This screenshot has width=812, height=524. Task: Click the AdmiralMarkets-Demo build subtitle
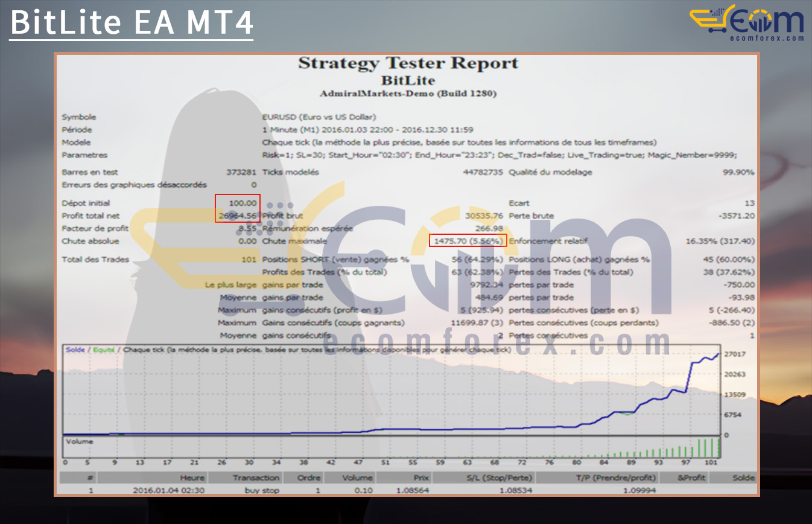[x=408, y=94]
